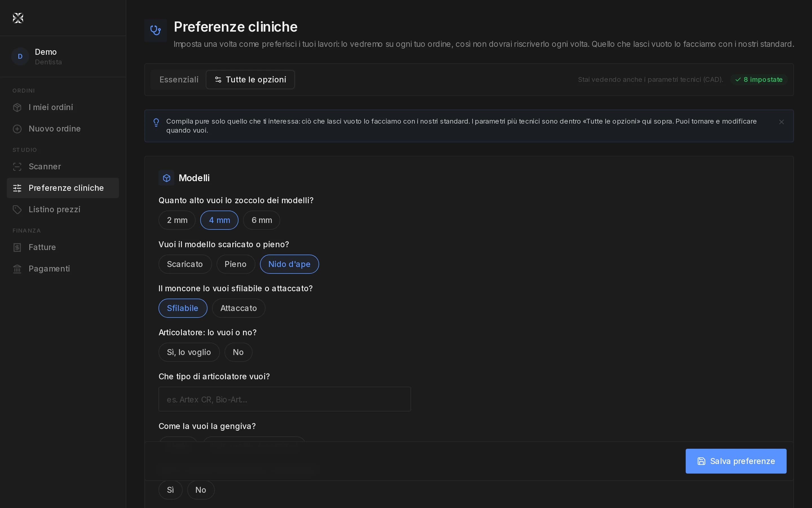Click Stai vedendo anche i parametri tecnici text
The image size is (812, 508).
(x=650, y=80)
